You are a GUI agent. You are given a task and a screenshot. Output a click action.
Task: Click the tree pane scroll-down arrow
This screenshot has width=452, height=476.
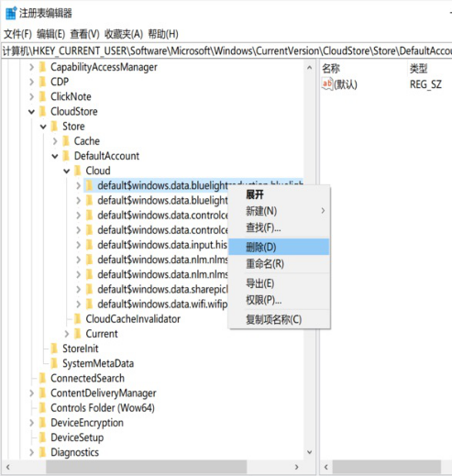point(309,452)
